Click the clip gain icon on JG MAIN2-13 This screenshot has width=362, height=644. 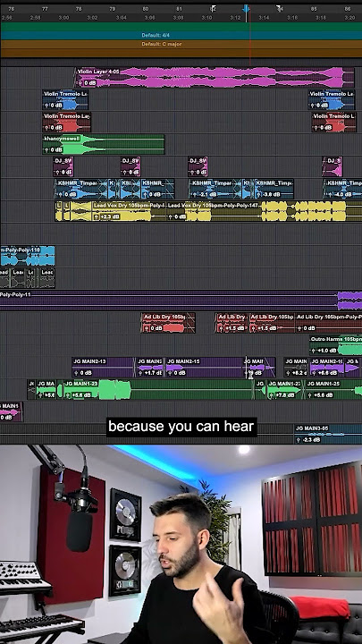click(76, 373)
